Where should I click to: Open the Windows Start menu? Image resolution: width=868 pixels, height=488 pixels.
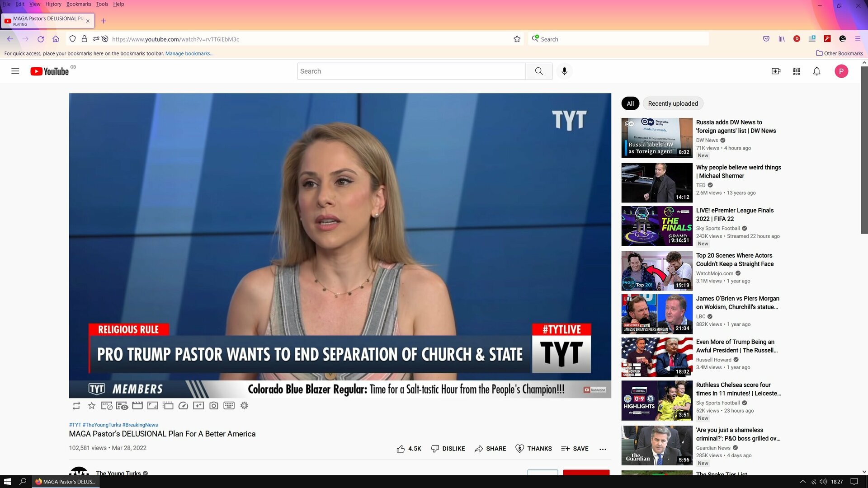(7, 482)
